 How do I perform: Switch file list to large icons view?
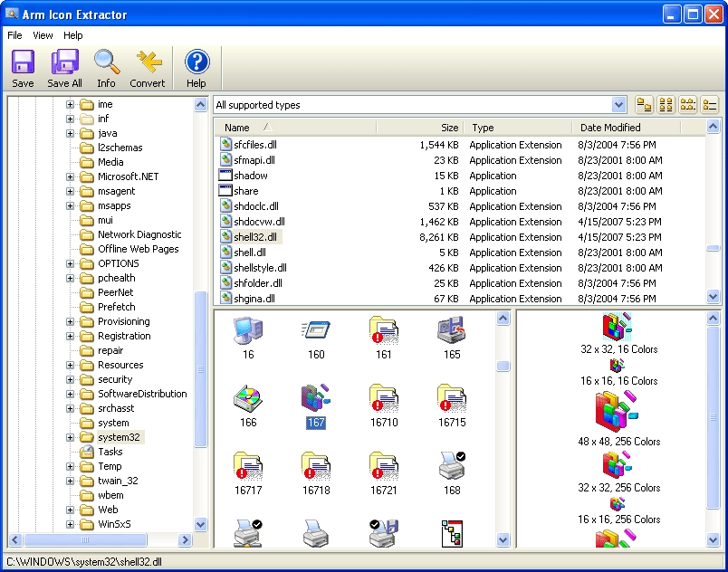(x=666, y=105)
